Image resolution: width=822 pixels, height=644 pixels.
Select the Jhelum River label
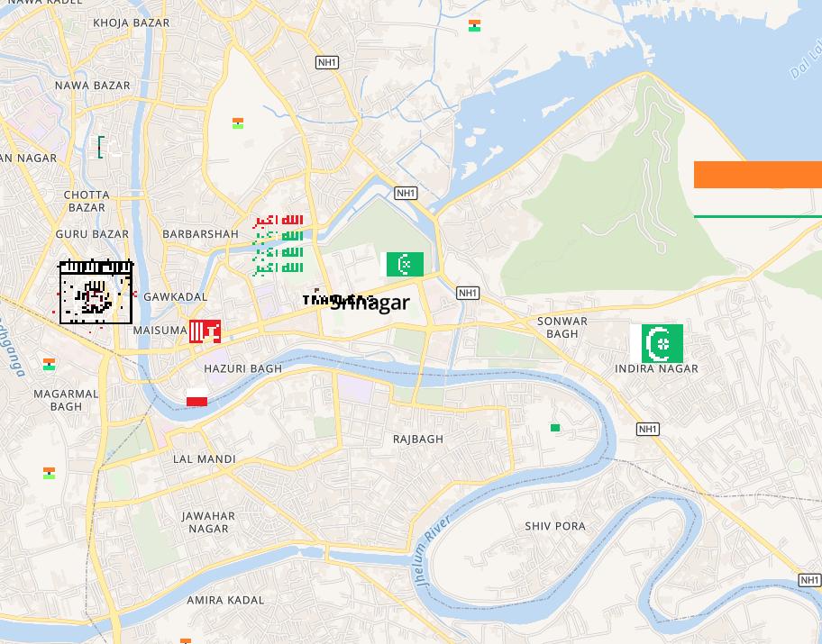pos(432,550)
